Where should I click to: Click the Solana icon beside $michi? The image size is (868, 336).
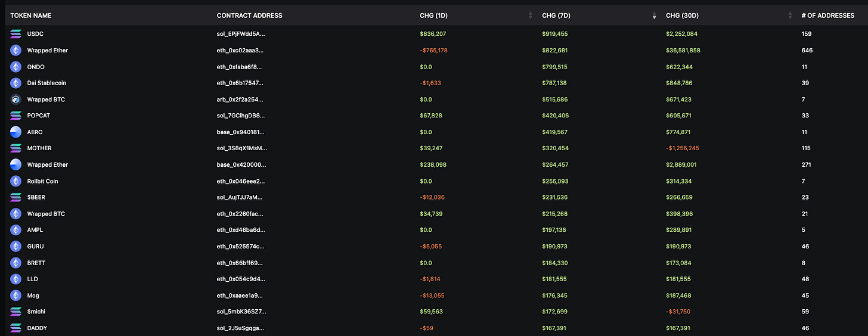pyautogui.click(x=15, y=312)
